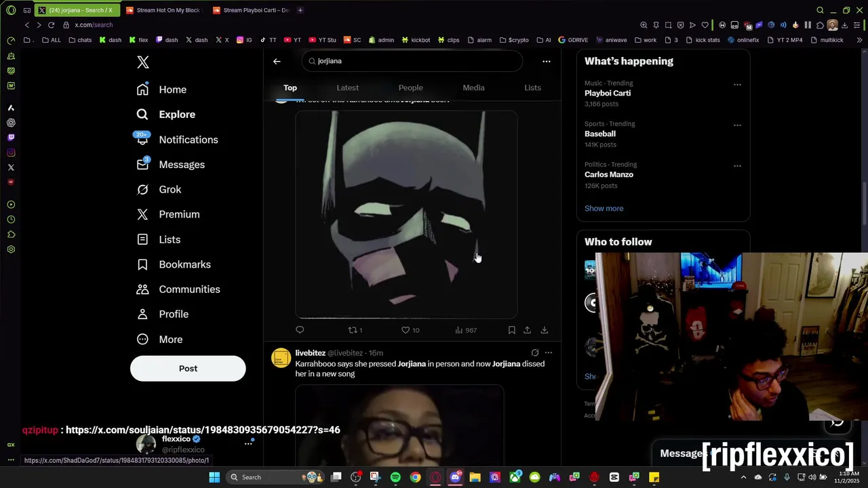Open livebitez profile avatar
This screenshot has height=488, width=868.
point(281,358)
